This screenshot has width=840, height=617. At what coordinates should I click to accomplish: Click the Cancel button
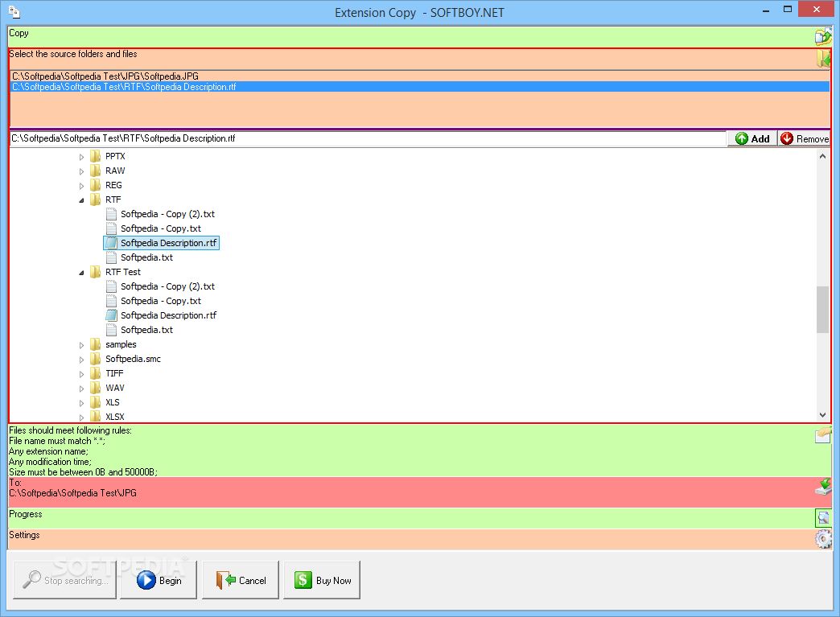241,580
